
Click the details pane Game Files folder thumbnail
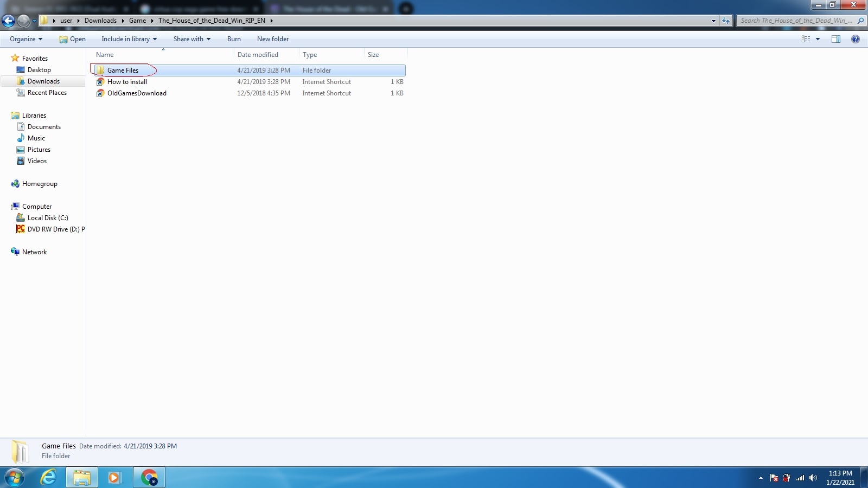pyautogui.click(x=21, y=451)
